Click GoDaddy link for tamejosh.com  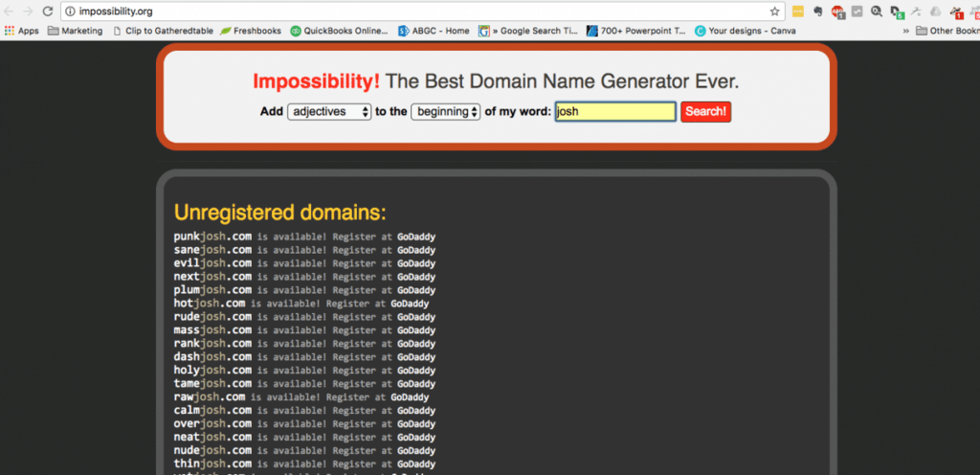416,384
